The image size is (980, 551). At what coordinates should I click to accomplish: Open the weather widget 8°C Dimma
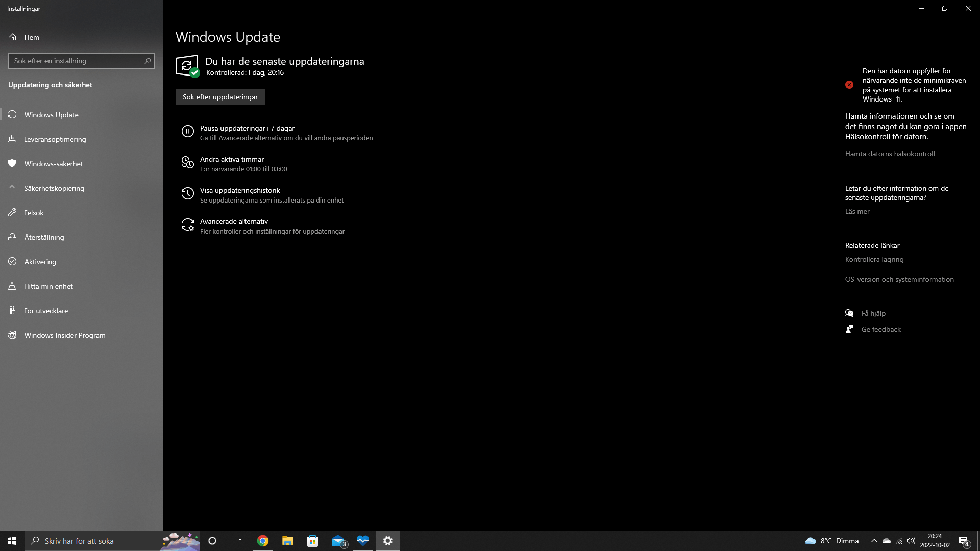pyautogui.click(x=832, y=541)
